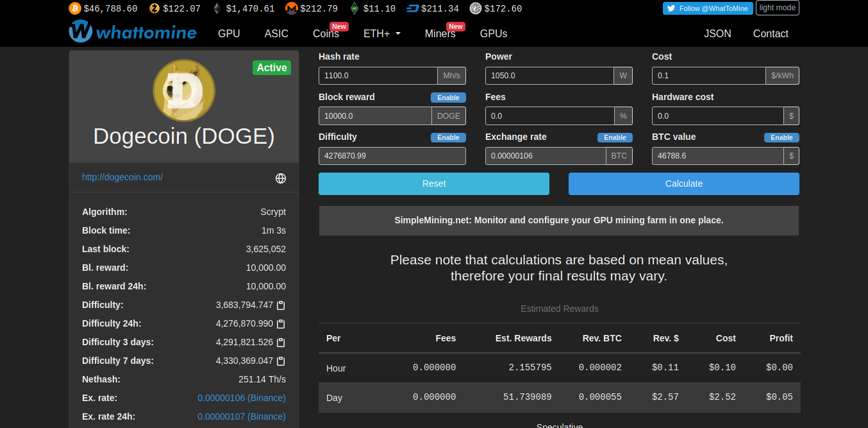The height and width of the screenshot is (428, 868).
Task: Click the Rev. BTC column header
Action: [x=602, y=338]
